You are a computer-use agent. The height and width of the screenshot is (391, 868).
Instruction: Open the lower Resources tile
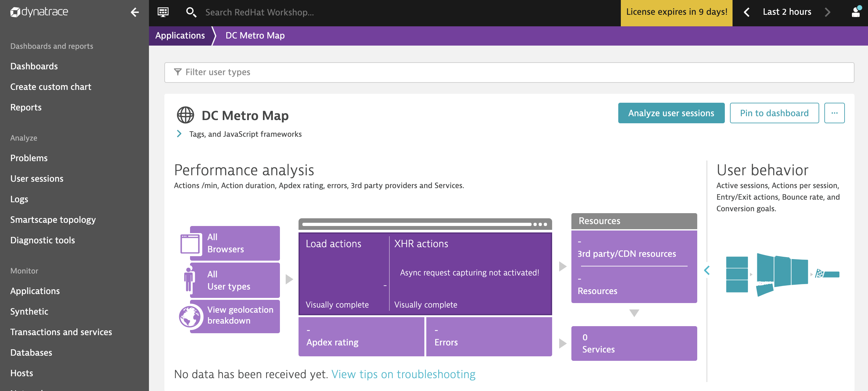click(634, 285)
